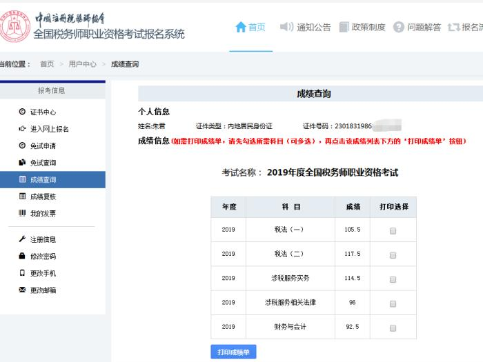Open 免试查询 in the sidebar
This screenshot has height=362, width=483.
click(43, 163)
